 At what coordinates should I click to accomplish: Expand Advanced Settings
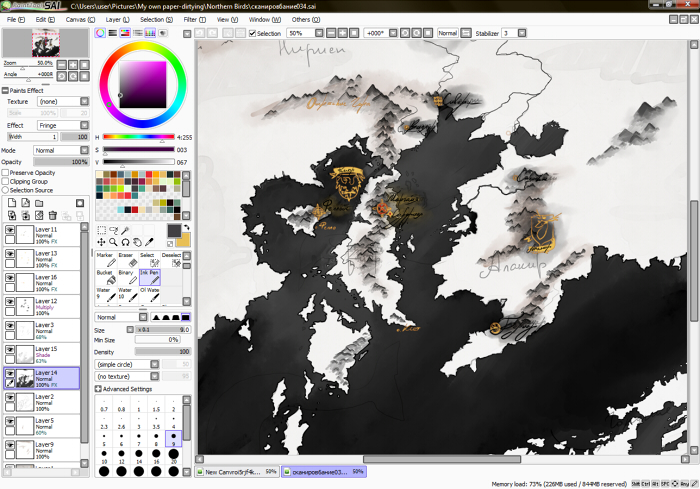98,389
